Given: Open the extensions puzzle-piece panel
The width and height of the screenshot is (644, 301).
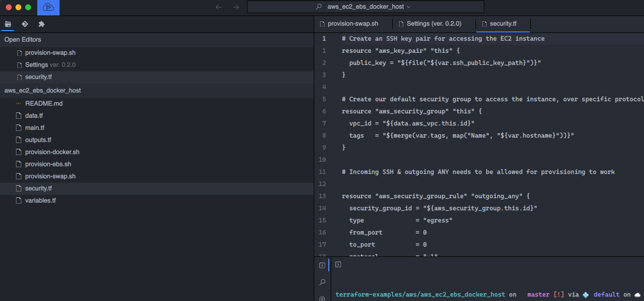Looking at the screenshot, I should point(41,24).
